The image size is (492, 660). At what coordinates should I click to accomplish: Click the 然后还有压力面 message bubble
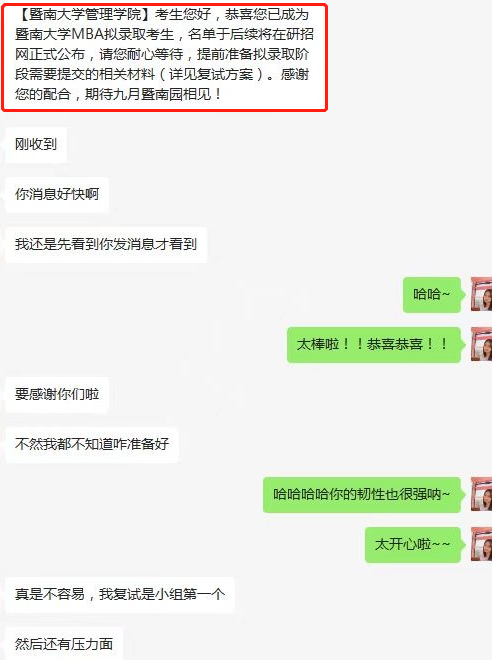64,644
